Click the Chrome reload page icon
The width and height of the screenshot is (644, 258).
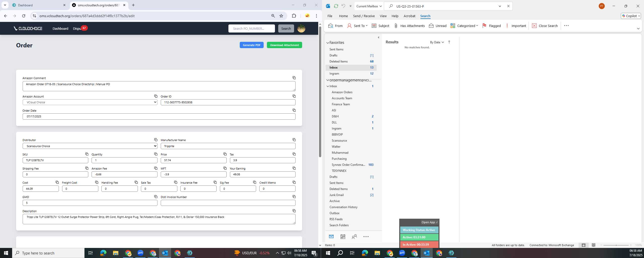24,16
